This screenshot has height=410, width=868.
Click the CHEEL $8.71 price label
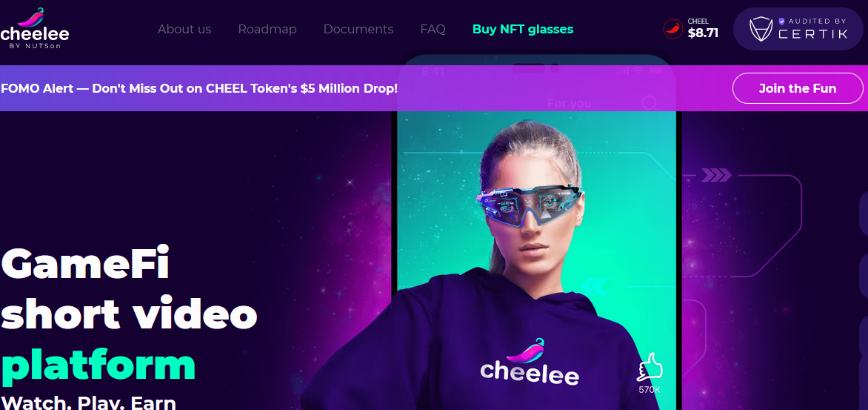[x=703, y=29]
